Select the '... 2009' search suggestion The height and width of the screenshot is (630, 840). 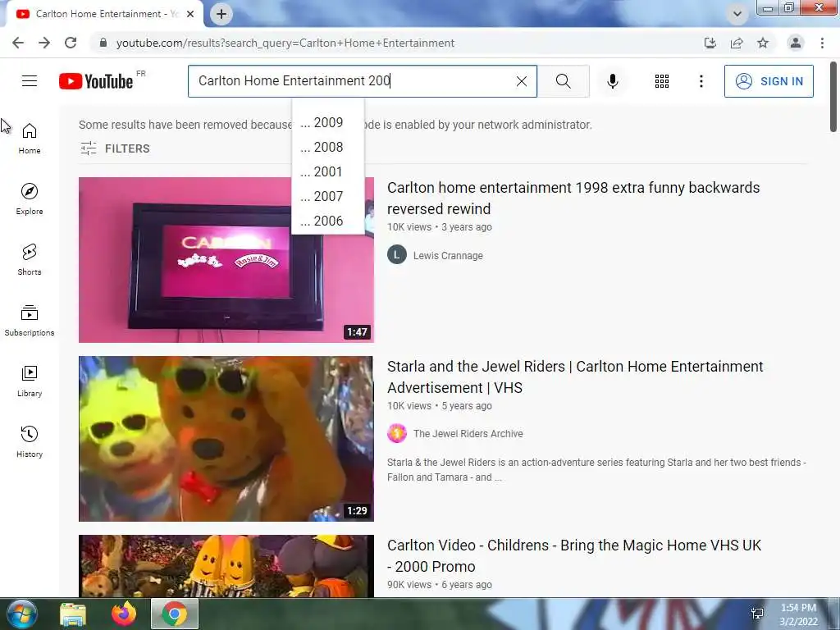tap(328, 122)
